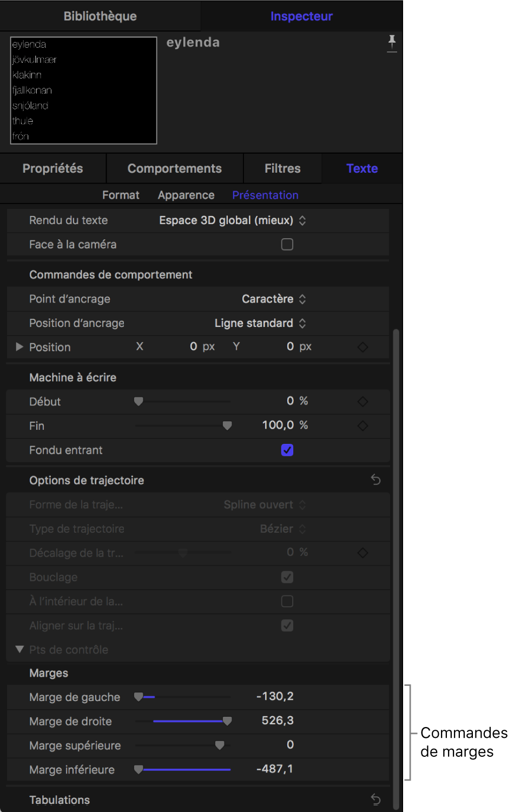Select the Apparence sub-pane
The height and width of the screenshot is (812, 514).
tap(186, 195)
